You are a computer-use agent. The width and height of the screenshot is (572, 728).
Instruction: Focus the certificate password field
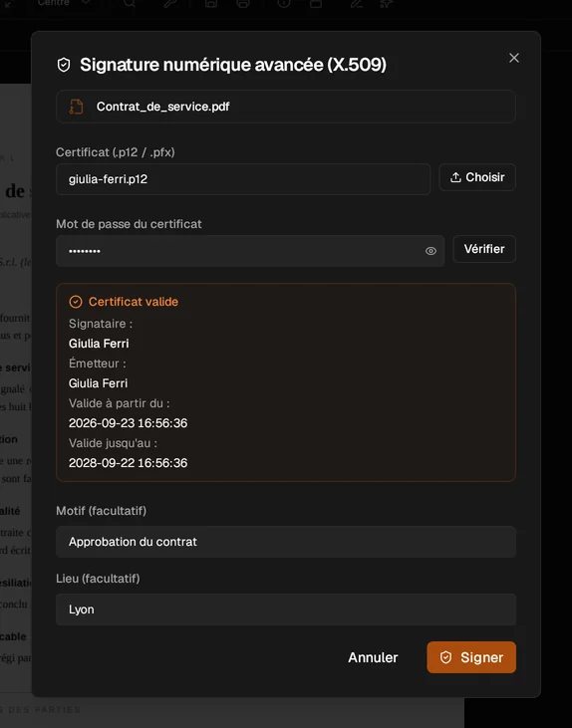point(250,251)
